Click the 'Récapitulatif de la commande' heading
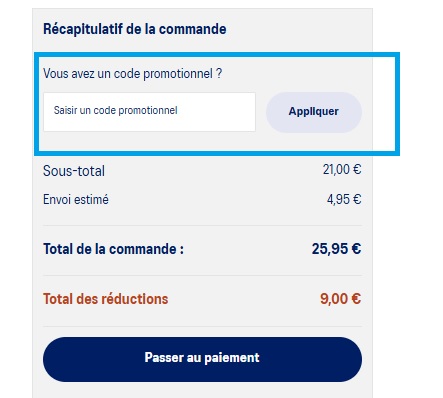The image size is (443, 398). click(135, 29)
